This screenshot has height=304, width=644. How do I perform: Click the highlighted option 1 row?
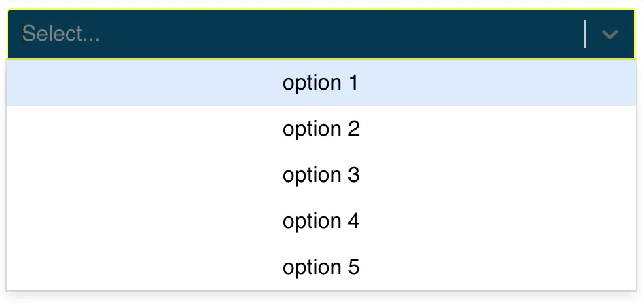[321, 83]
